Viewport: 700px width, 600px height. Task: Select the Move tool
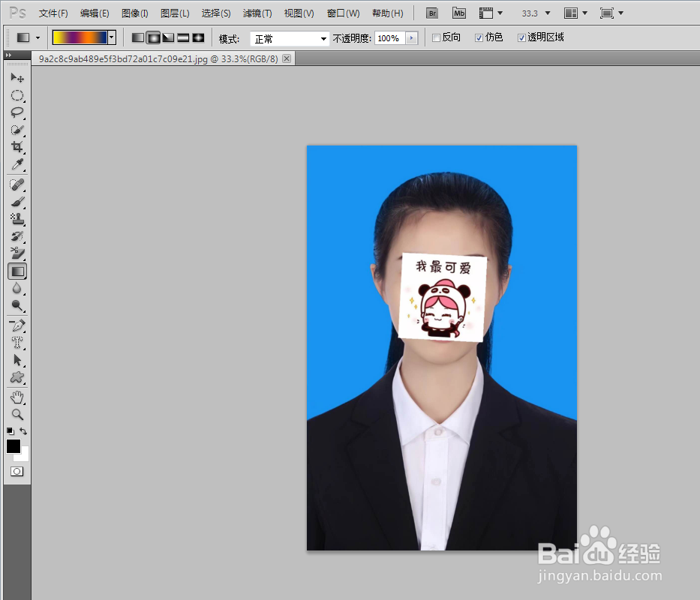17,77
